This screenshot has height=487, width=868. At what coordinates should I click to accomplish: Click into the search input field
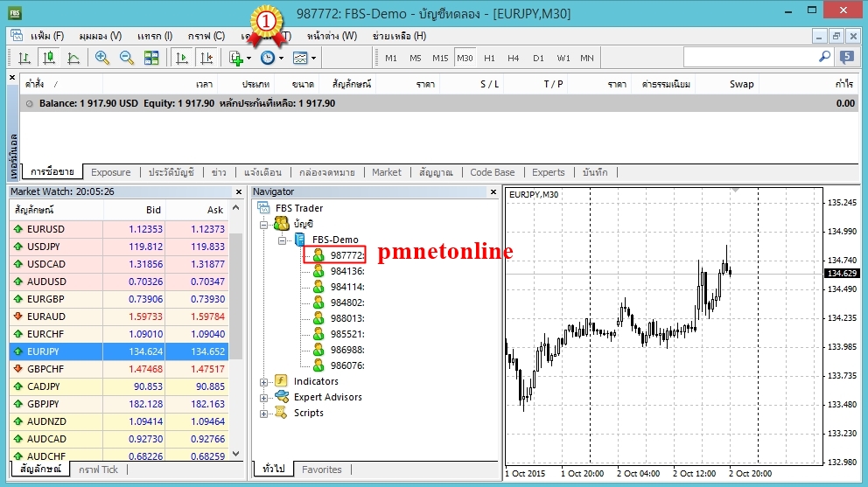751,57
